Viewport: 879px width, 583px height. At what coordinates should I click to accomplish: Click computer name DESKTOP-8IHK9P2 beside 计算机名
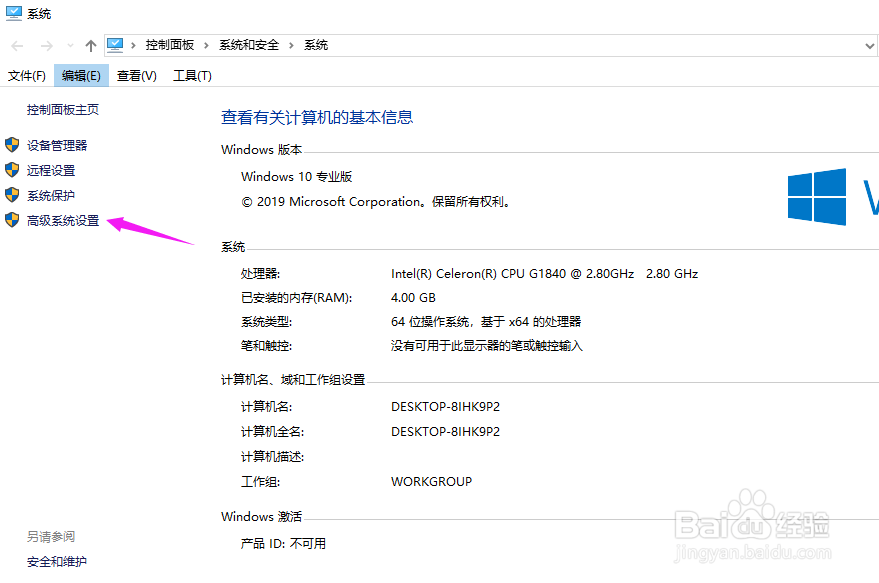445,406
